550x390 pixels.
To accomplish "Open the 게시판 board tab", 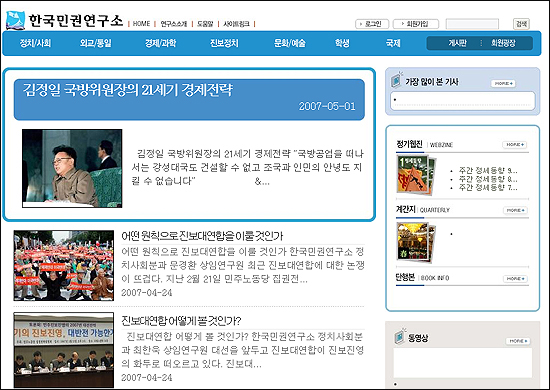I will [457, 43].
